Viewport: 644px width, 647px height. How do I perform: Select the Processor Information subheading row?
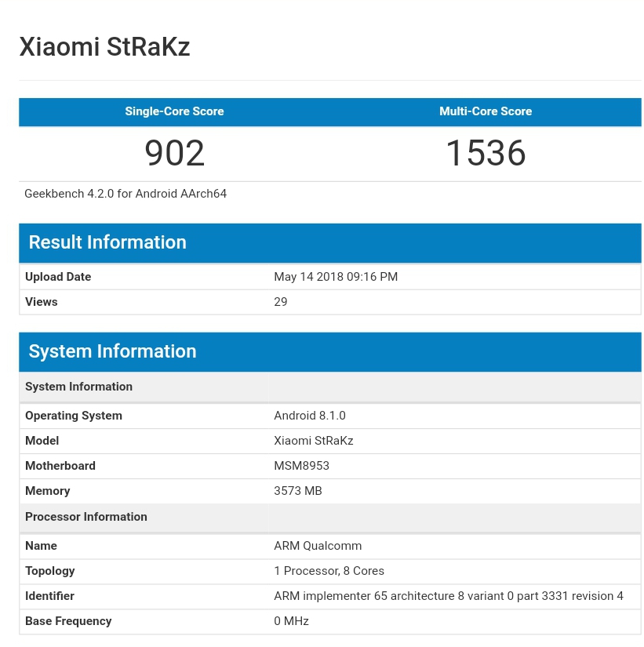(x=330, y=517)
